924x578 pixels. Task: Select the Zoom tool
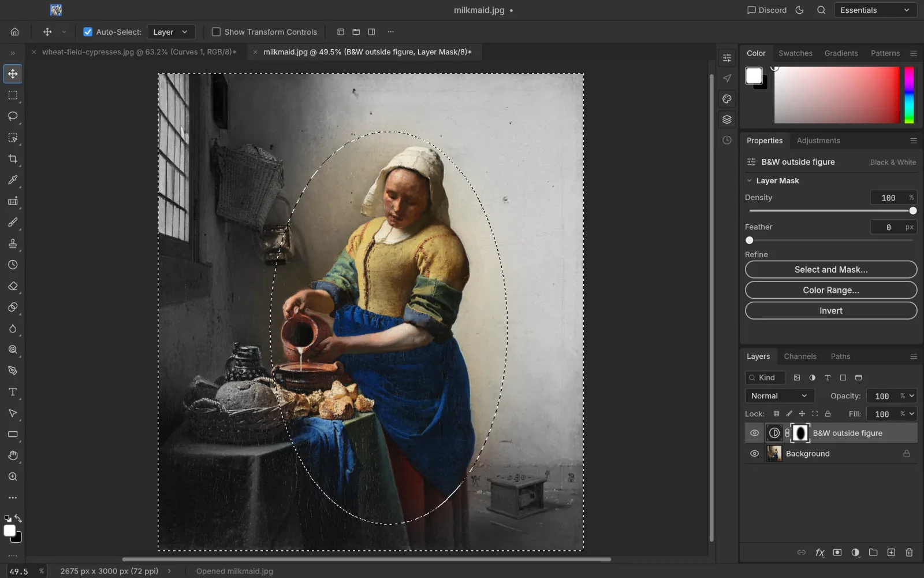[13, 477]
